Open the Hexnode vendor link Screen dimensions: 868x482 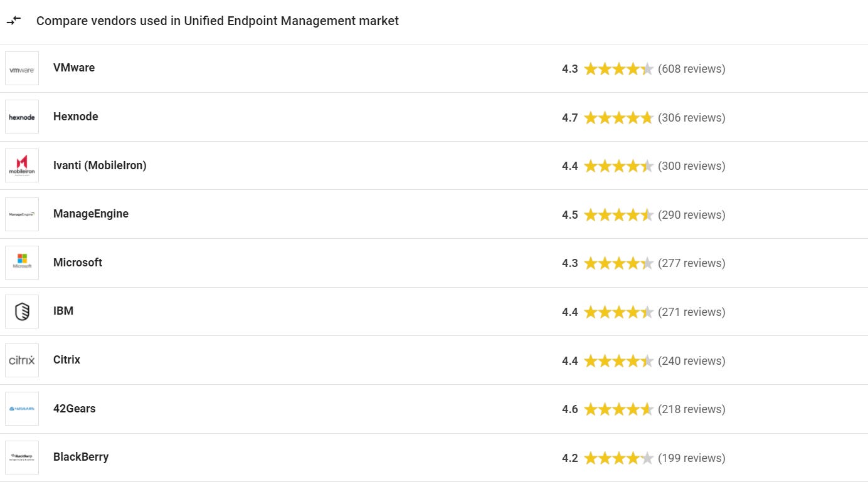pos(76,117)
